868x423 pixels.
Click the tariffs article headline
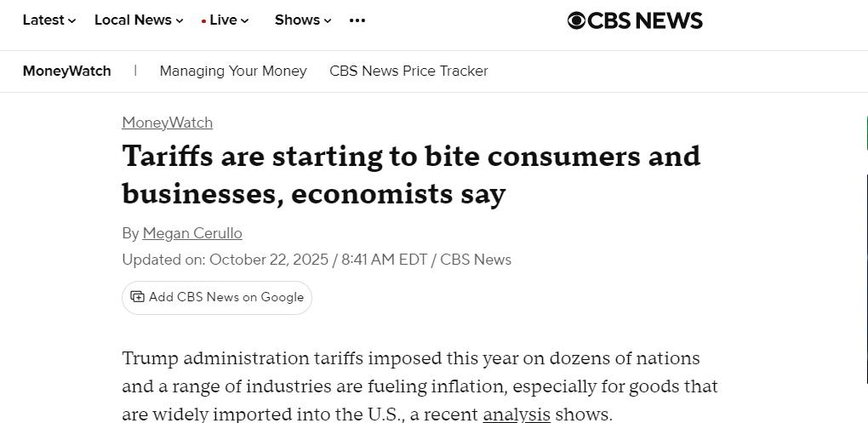click(x=411, y=174)
